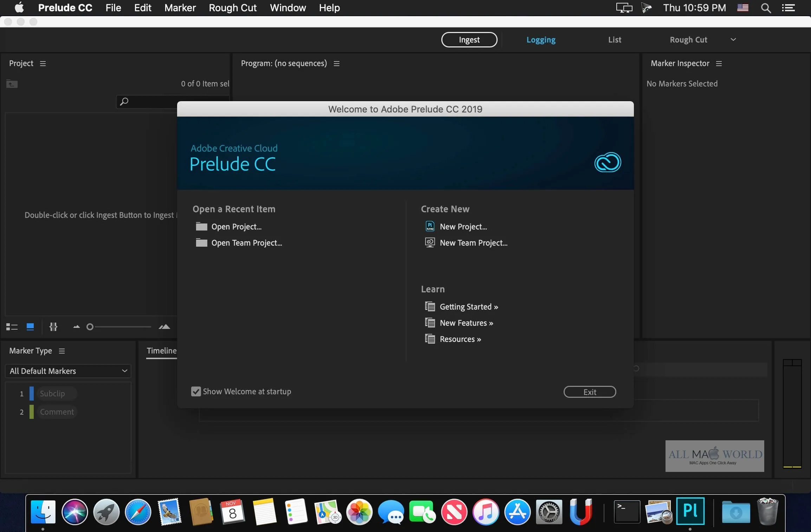Click the New Team Project icon

point(429,242)
